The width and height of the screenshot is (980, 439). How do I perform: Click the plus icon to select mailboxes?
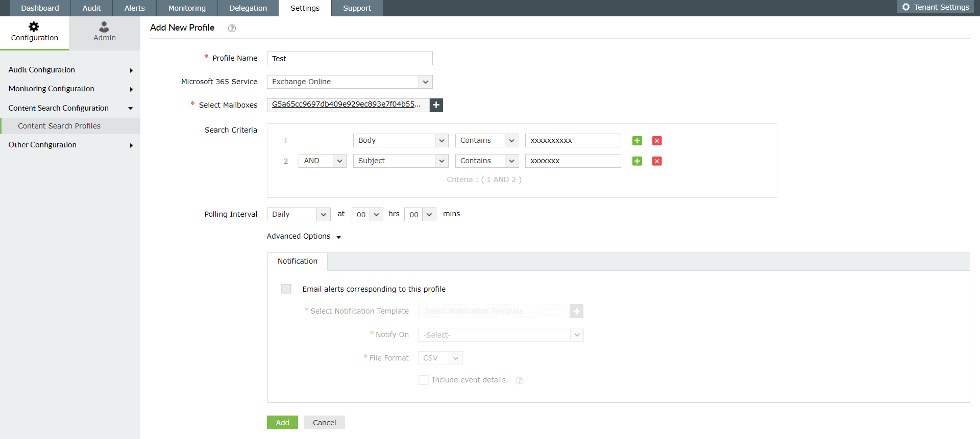436,105
